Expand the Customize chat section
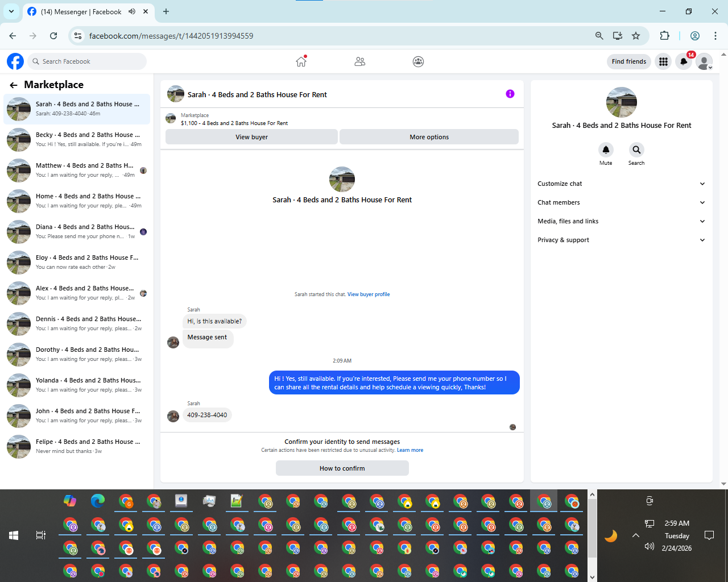 point(622,184)
